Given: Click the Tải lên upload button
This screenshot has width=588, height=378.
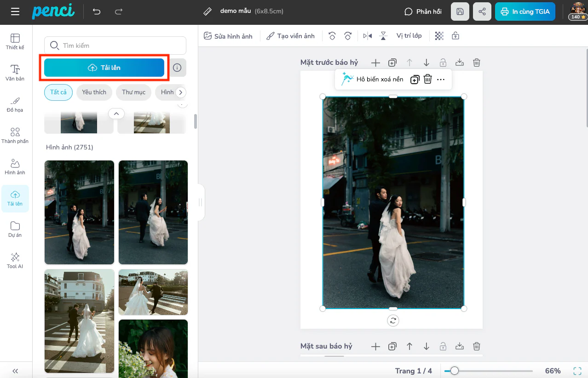Looking at the screenshot, I should (x=104, y=68).
